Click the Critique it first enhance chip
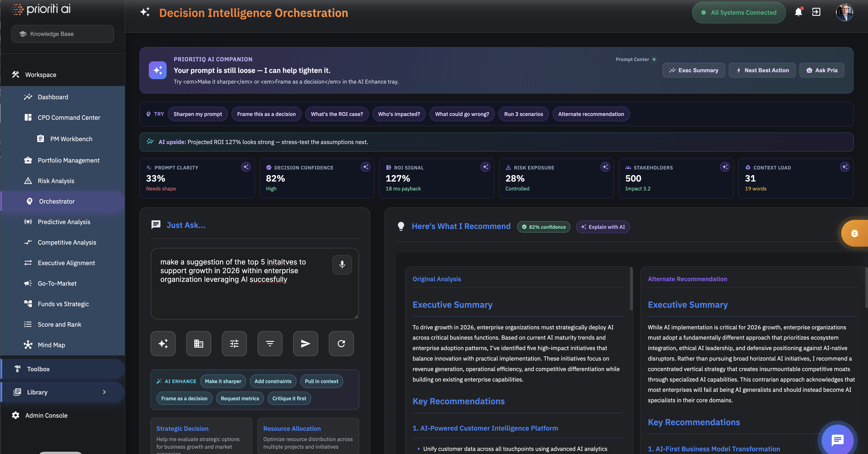The image size is (868, 454). [x=289, y=398]
